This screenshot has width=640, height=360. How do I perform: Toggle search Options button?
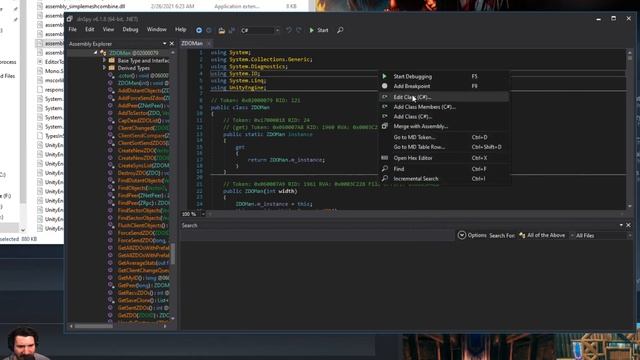[472, 235]
